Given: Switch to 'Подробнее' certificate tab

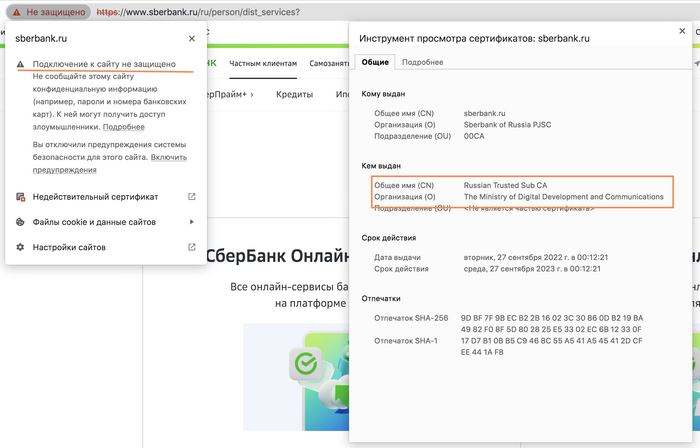Looking at the screenshot, I should pos(423,62).
